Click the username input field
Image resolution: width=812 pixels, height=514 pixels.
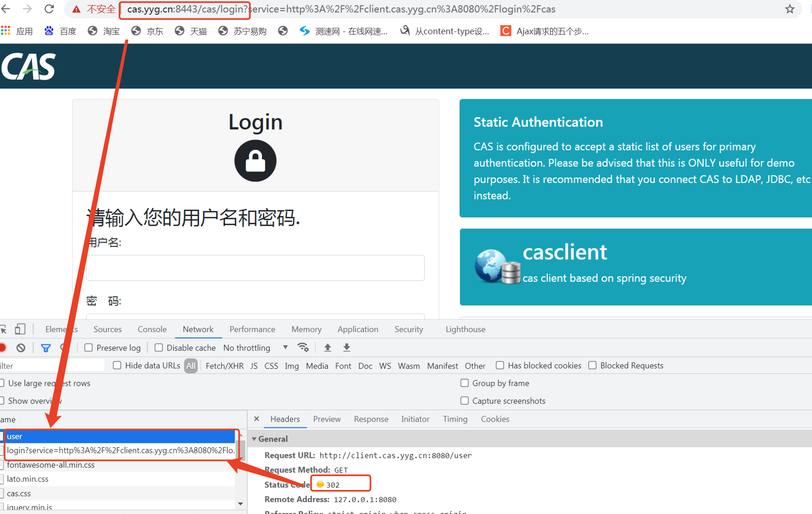[x=255, y=268]
